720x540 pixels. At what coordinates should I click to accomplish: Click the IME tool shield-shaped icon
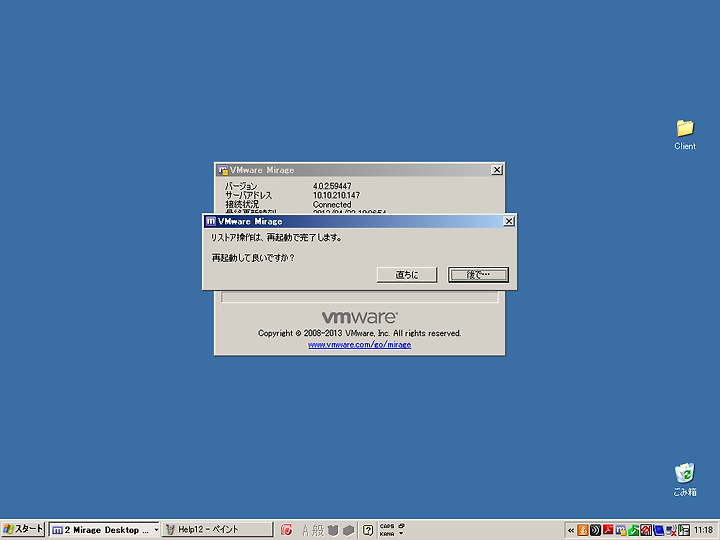[x=333, y=530]
